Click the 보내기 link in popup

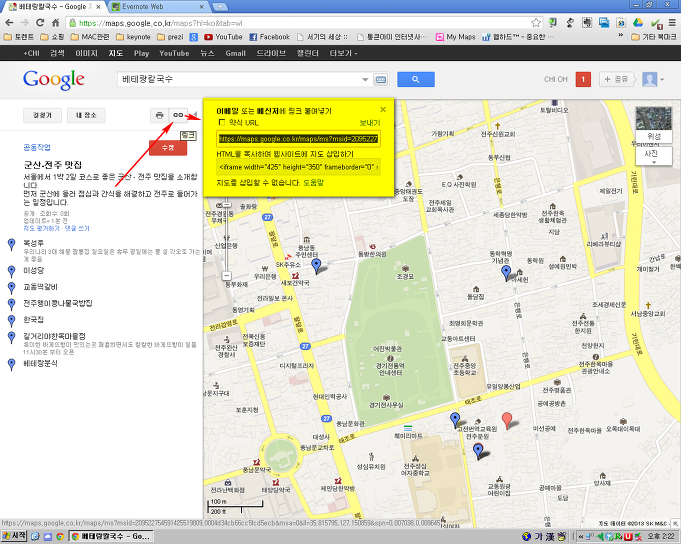click(370, 123)
